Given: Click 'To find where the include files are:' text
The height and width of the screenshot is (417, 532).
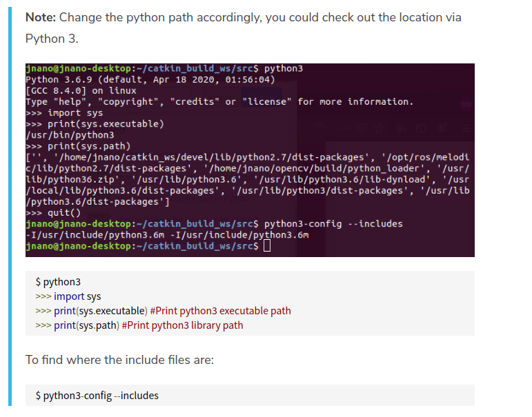Looking at the screenshot, I should point(120,360).
